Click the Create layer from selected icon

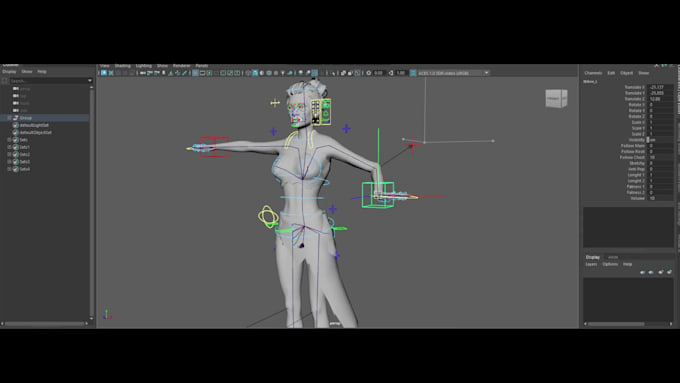point(670,272)
